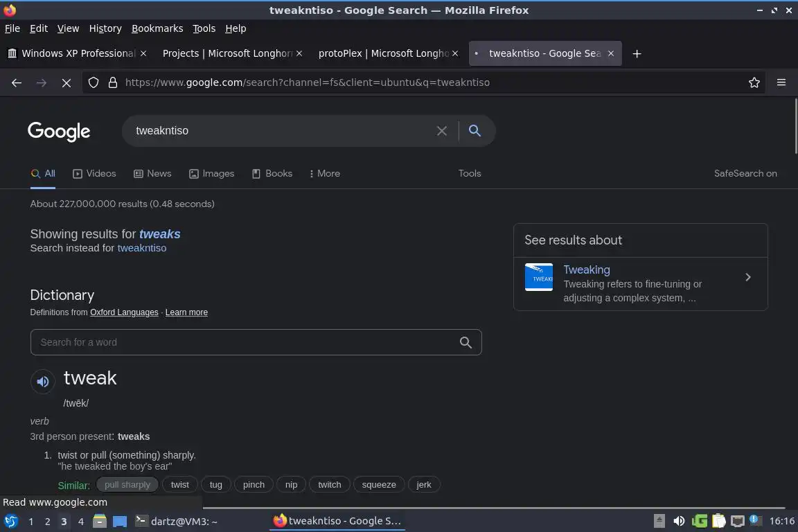
Task: Click the forward navigation arrow
Action: click(42, 82)
